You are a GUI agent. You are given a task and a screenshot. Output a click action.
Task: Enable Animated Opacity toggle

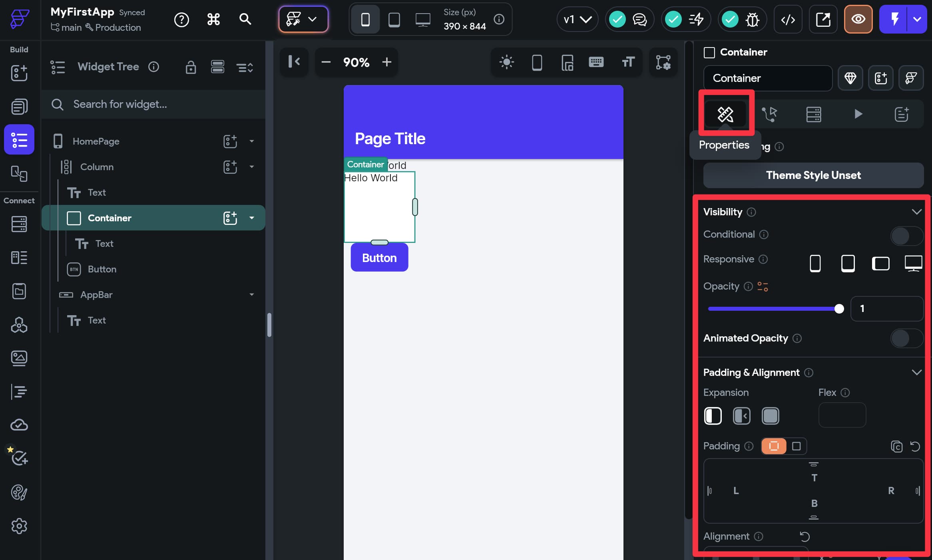point(906,338)
